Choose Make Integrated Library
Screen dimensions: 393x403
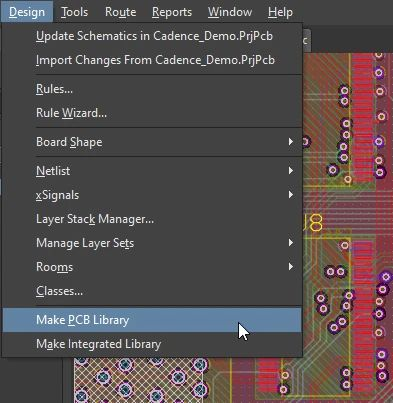(x=152, y=344)
